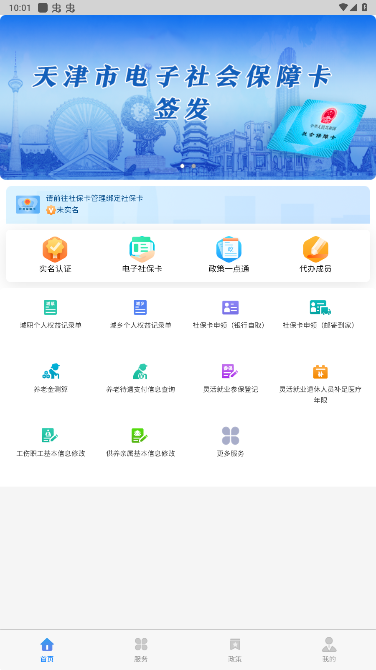Screen dimensions: 376x670
Task: Open 工伤职工基本信息修改 info edit
Action: coord(50,442)
